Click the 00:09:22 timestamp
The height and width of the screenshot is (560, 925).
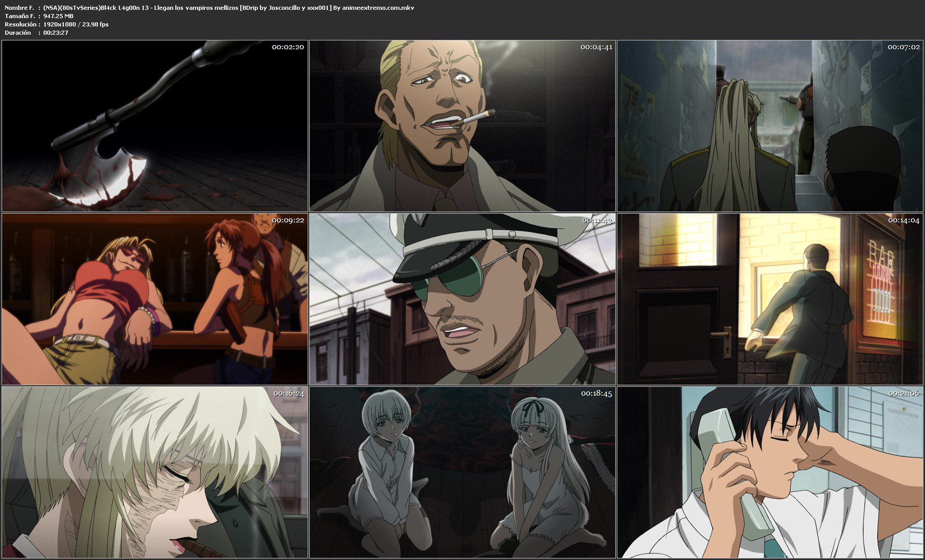[x=288, y=220]
